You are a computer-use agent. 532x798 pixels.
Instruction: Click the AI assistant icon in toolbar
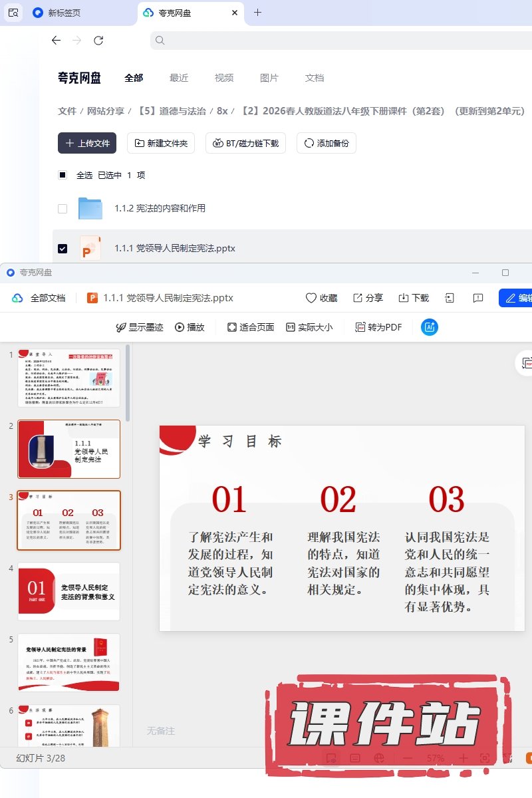coord(430,327)
